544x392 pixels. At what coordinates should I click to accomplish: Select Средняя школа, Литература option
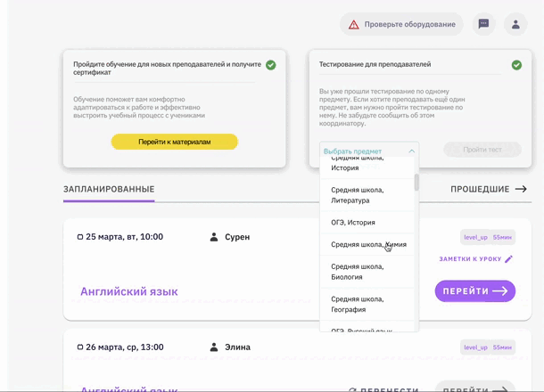pyautogui.click(x=358, y=195)
